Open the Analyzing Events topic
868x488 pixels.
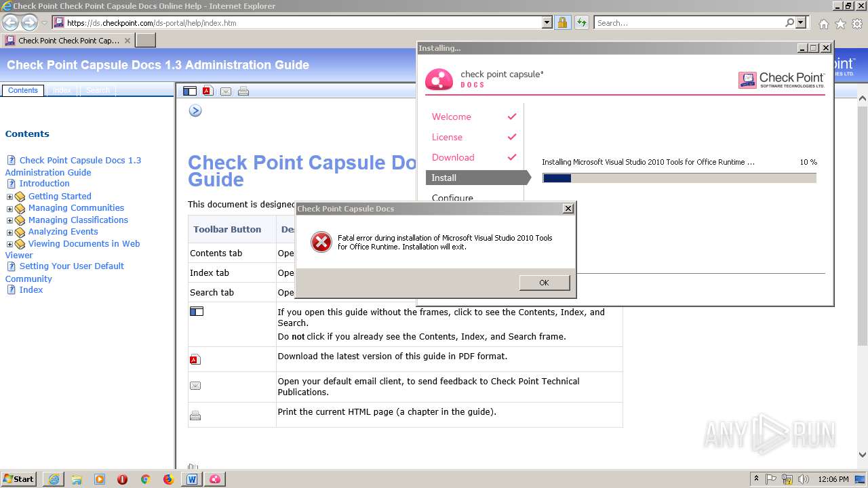point(63,231)
